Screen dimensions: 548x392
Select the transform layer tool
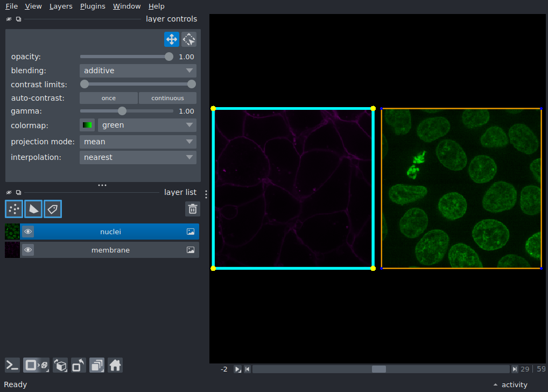189,39
